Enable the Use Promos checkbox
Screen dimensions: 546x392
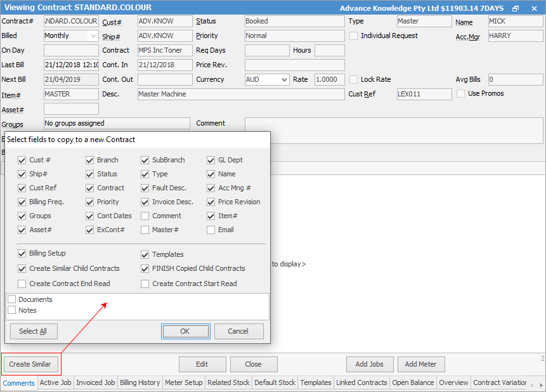pyautogui.click(x=461, y=94)
